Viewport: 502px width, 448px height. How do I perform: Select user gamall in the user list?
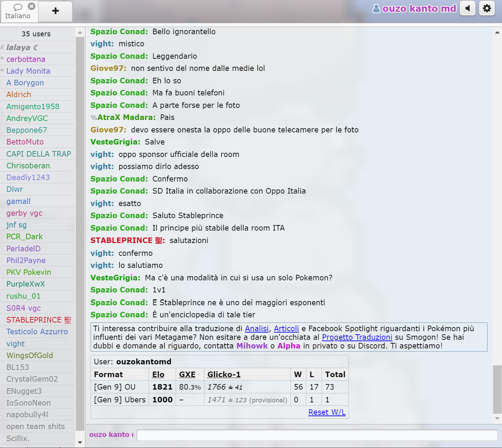click(x=37, y=201)
